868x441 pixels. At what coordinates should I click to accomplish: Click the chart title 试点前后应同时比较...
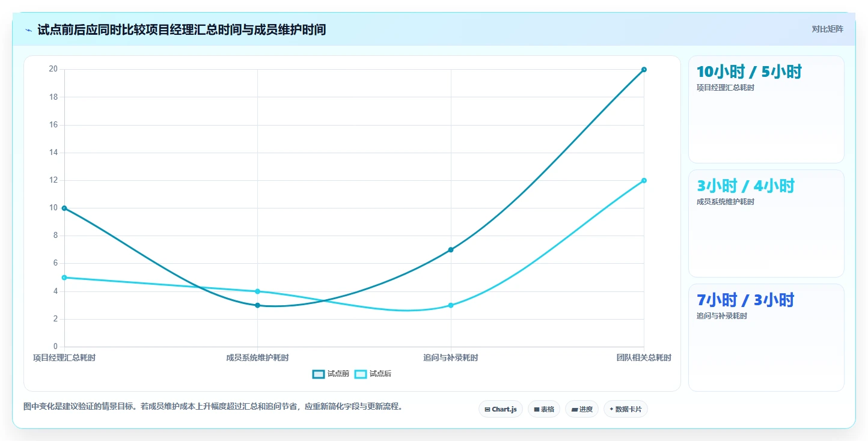click(x=182, y=29)
